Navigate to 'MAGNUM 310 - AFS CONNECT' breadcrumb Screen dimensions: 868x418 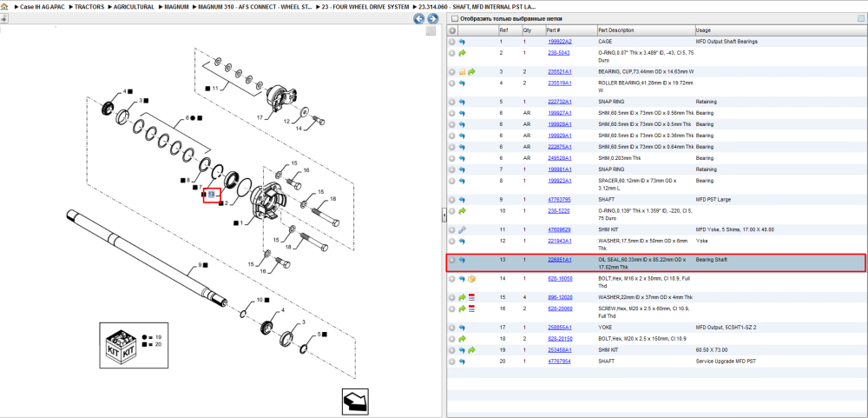point(256,7)
